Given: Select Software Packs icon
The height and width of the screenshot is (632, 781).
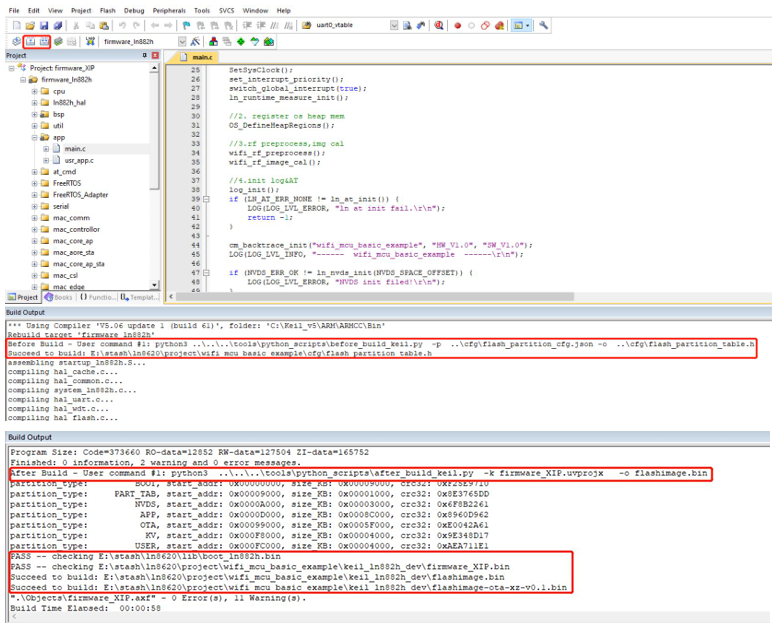Looking at the screenshot, I should [x=255, y=42].
